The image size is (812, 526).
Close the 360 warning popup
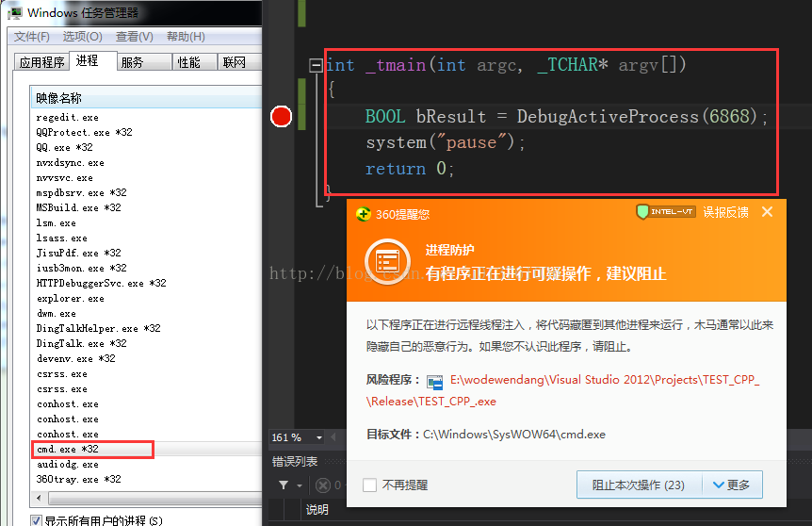click(768, 211)
